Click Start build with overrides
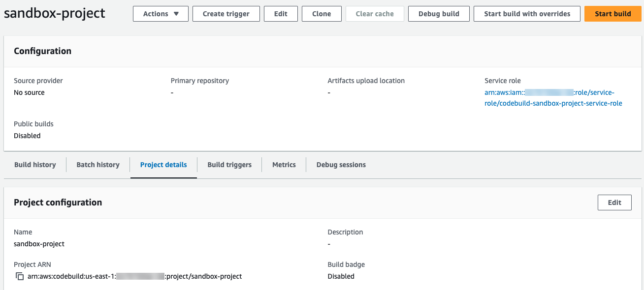Viewport: 644px width, 290px height. tap(527, 14)
